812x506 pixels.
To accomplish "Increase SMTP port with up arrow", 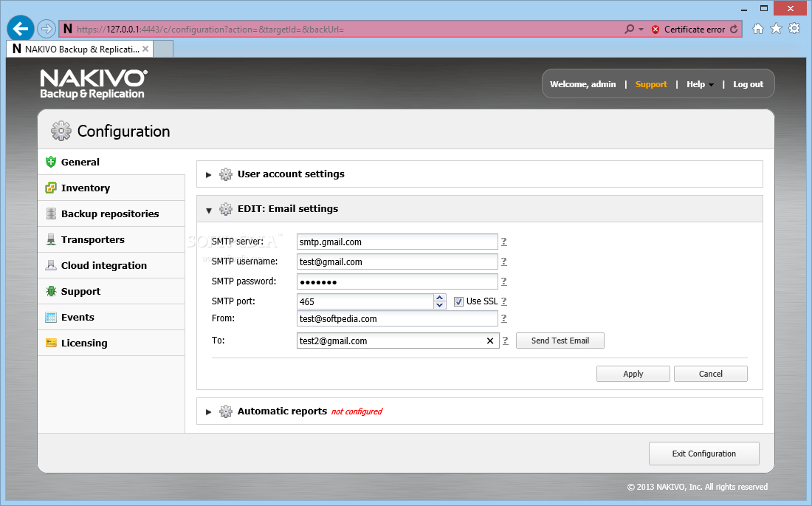I will (440, 298).
